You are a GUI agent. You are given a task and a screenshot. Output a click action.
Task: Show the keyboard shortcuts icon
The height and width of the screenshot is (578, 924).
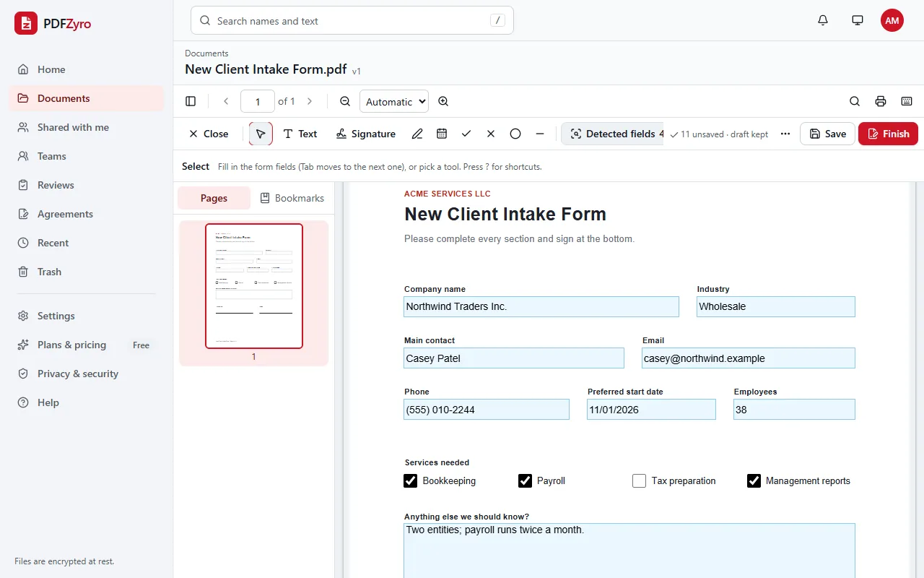(x=907, y=101)
